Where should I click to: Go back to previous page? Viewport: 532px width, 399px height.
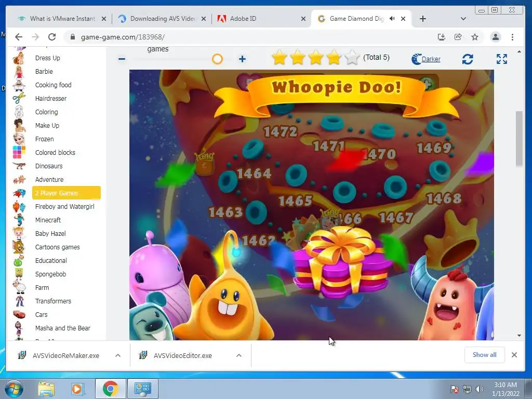(x=19, y=37)
